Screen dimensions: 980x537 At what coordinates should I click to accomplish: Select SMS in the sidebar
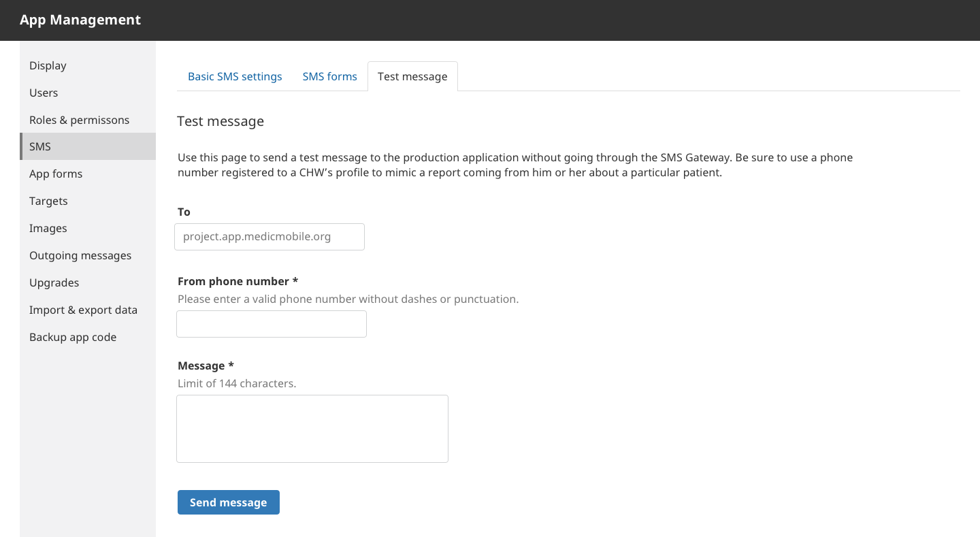point(88,146)
